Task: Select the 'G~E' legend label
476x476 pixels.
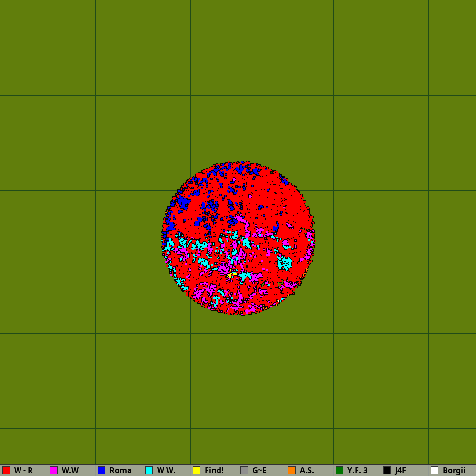Action: tap(259, 471)
